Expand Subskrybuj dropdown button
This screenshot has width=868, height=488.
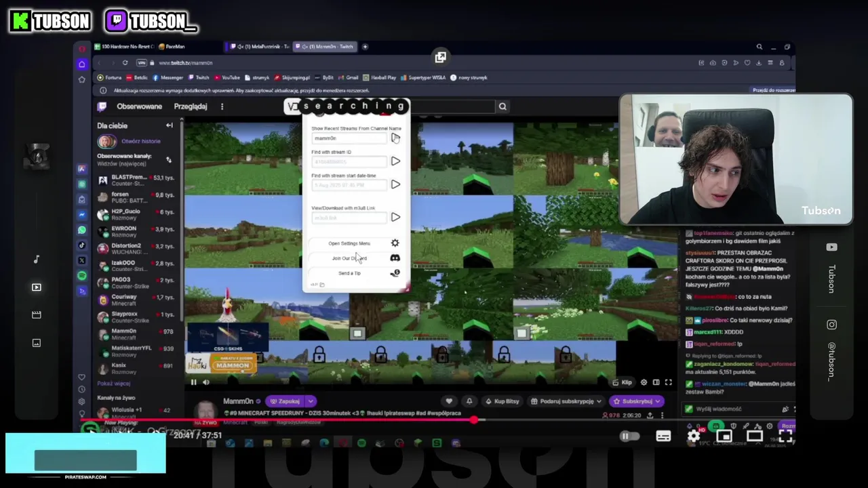658,401
